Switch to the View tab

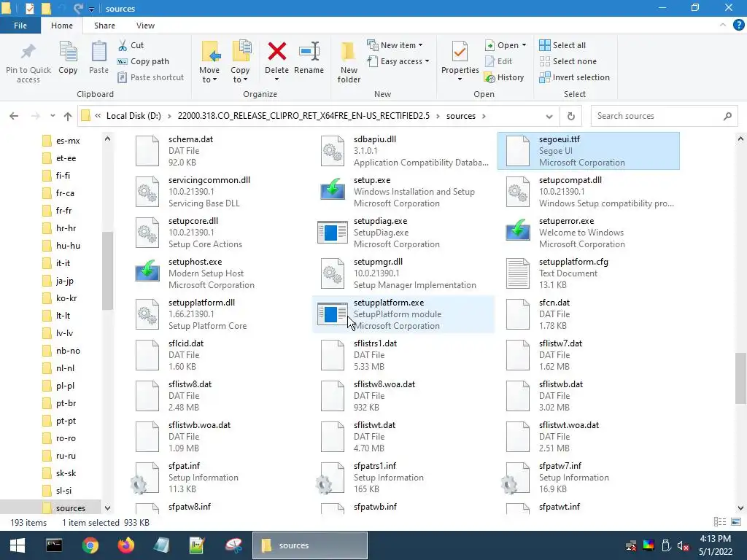pos(145,26)
